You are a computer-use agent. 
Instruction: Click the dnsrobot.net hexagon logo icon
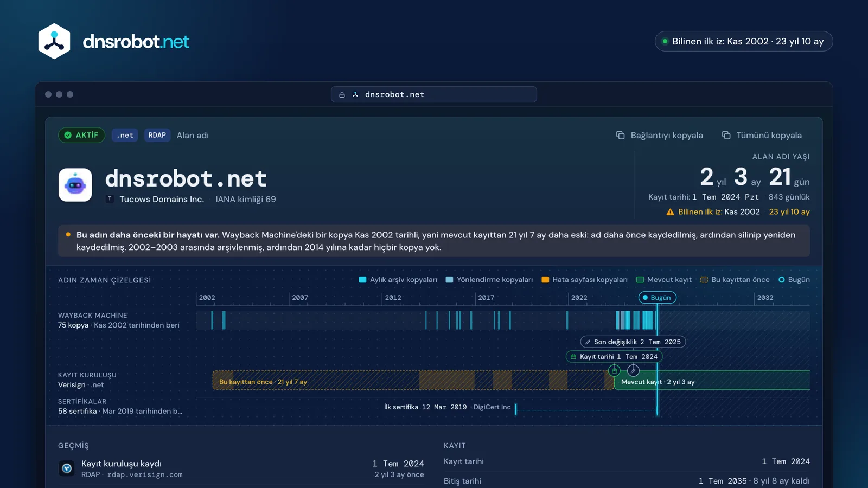pos(54,41)
